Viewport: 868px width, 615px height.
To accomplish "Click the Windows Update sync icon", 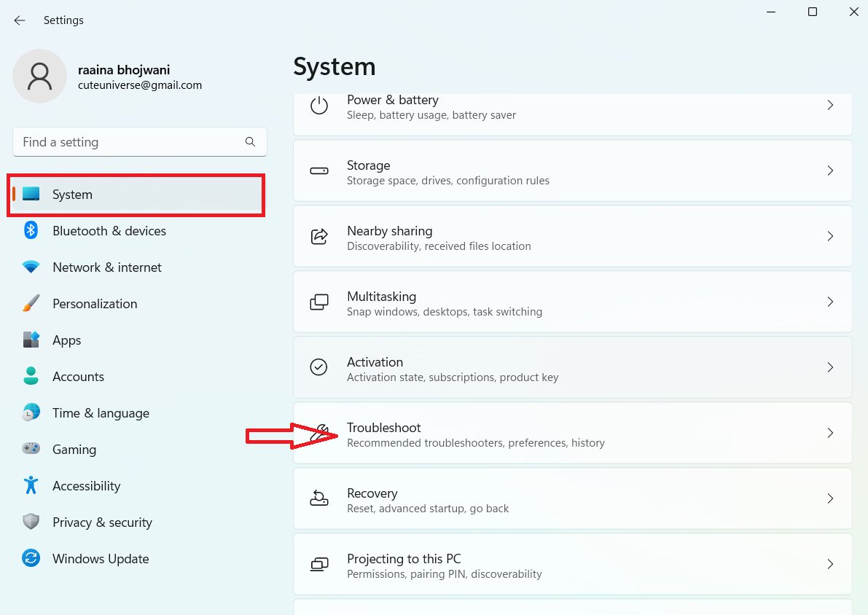I will pos(31,559).
